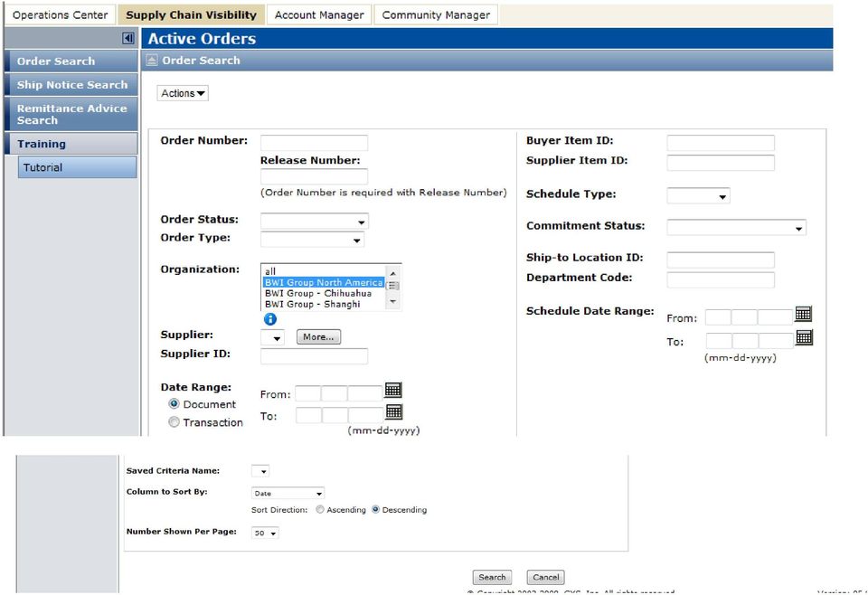Click Date Range To year box
Screen dimensions: 868x595
(x=365, y=415)
